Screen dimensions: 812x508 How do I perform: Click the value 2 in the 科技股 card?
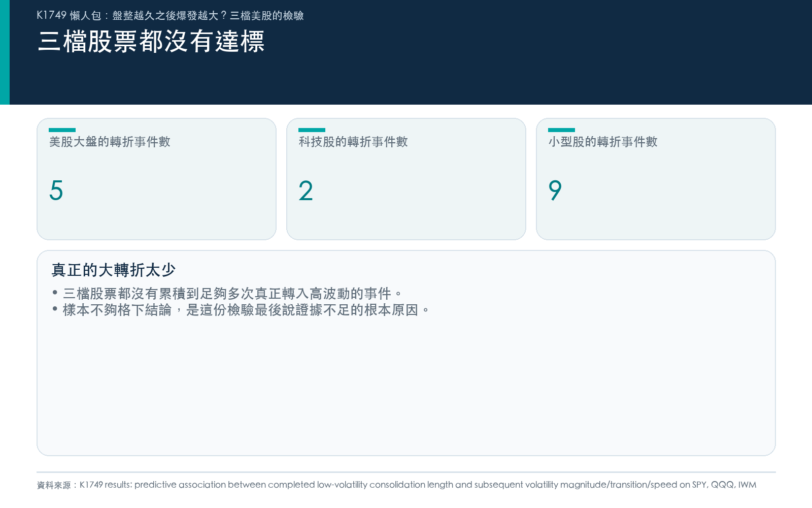tap(306, 190)
